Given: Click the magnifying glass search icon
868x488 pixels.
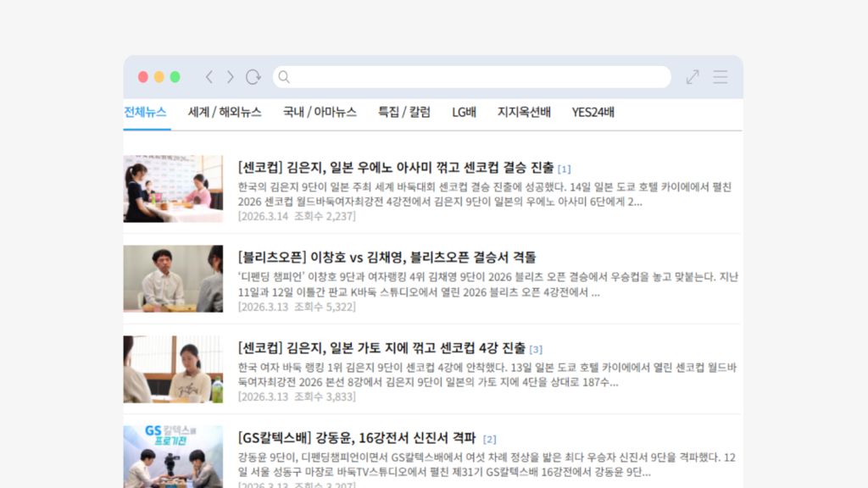Looking at the screenshot, I should pos(284,76).
